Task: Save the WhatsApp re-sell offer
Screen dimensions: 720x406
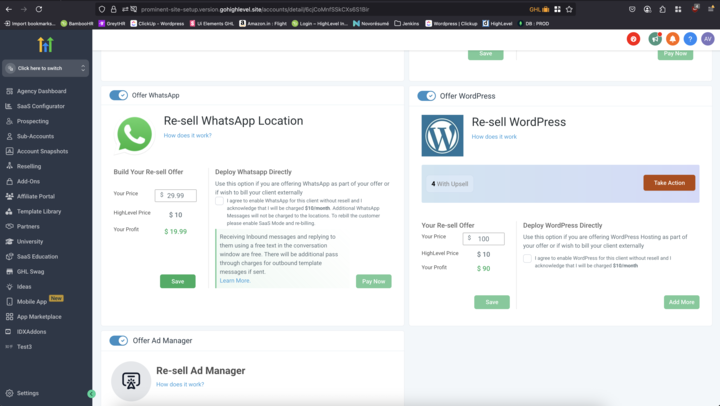Action: [x=178, y=281]
